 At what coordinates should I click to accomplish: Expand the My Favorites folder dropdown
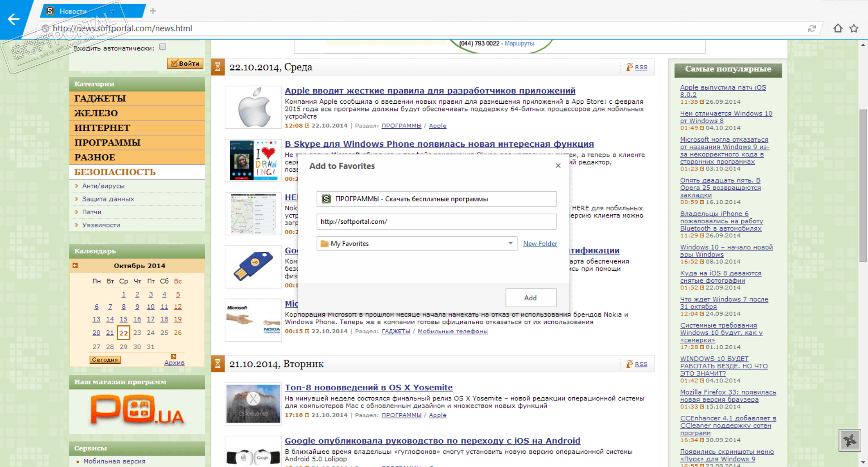pos(510,243)
